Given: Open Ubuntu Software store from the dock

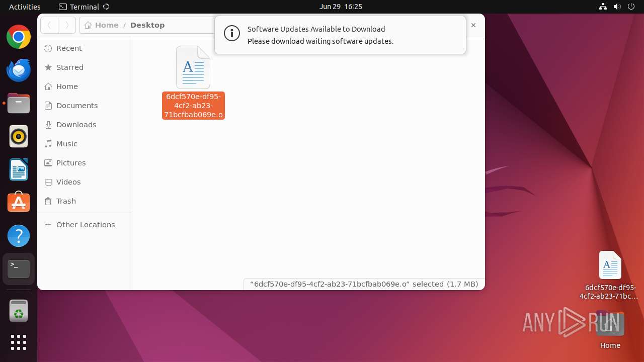Looking at the screenshot, I should (19, 203).
